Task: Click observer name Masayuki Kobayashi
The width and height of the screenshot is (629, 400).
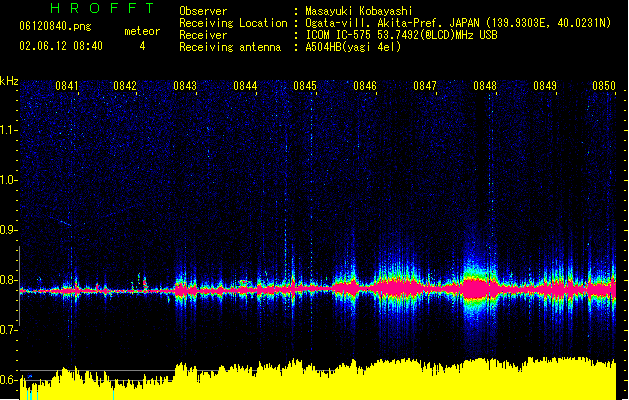Action: [x=359, y=11]
